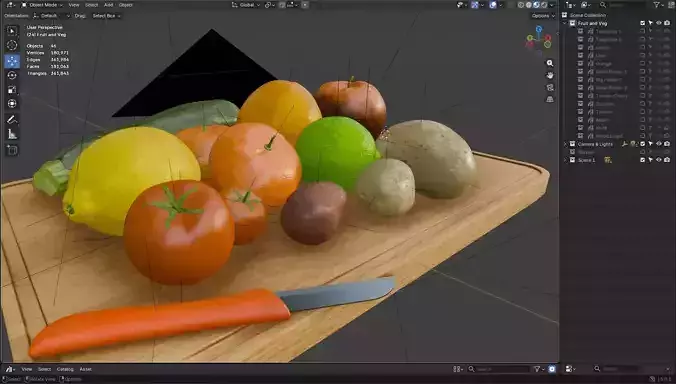This screenshot has height=384, width=676.
Task: Switch perspective/orthographic with the grid icon
Action: pyautogui.click(x=550, y=100)
